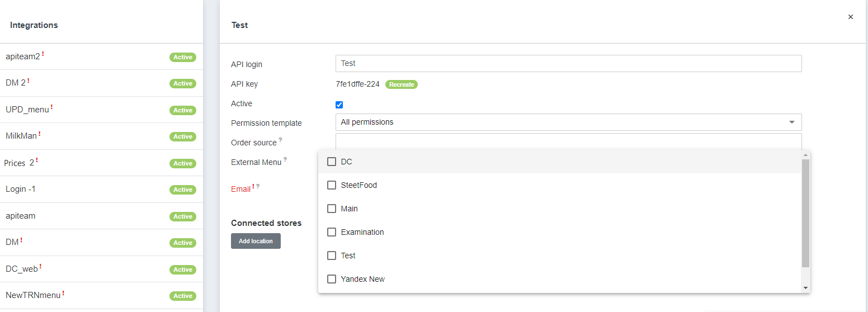Uncheck the Active checkbox
This screenshot has height=312, width=868.
(339, 105)
